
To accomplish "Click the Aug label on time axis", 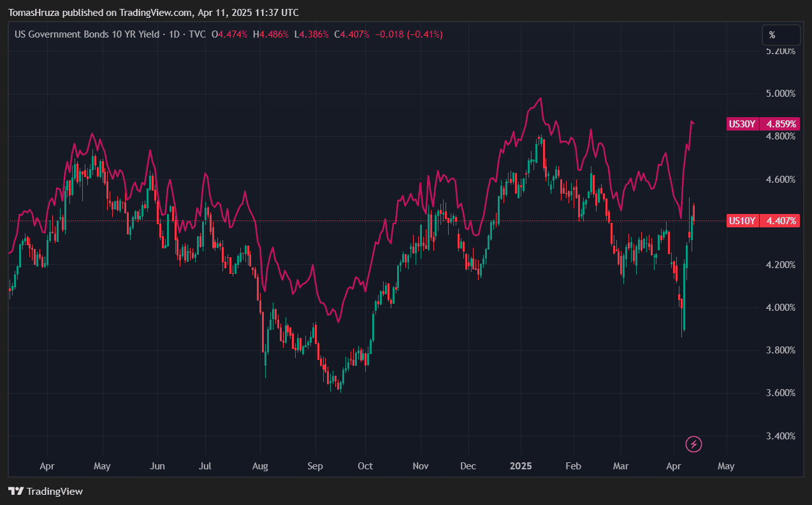I will click(261, 466).
